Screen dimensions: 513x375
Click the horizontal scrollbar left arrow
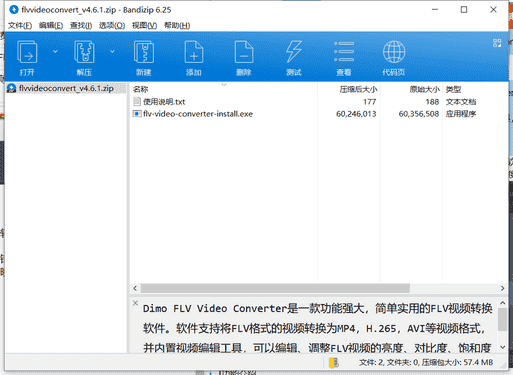(x=135, y=288)
